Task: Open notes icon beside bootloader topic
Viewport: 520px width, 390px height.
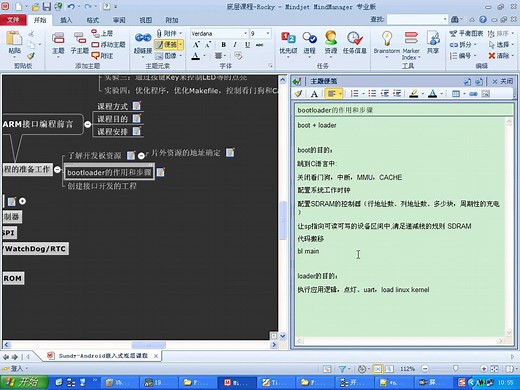Action: (161, 172)
